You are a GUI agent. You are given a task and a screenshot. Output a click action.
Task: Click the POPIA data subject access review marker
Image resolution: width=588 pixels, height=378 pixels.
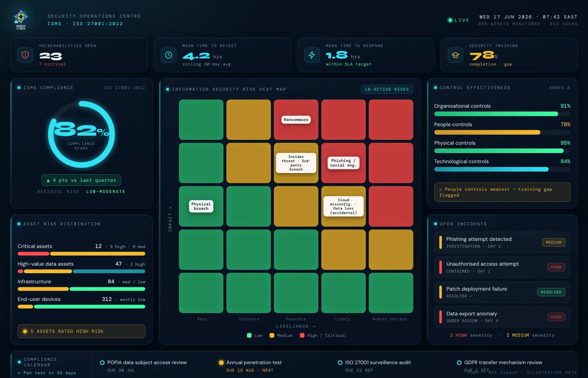(102, 362)
